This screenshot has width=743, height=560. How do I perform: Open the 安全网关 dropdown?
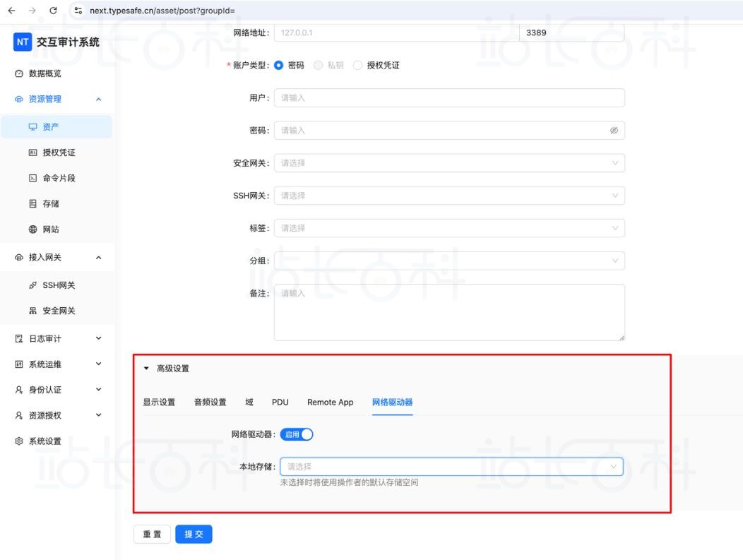click(449, 163)
